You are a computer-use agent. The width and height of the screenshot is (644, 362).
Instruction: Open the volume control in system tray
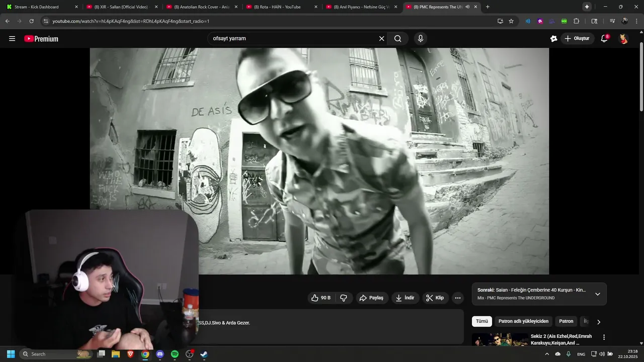(x=602, y=354)
